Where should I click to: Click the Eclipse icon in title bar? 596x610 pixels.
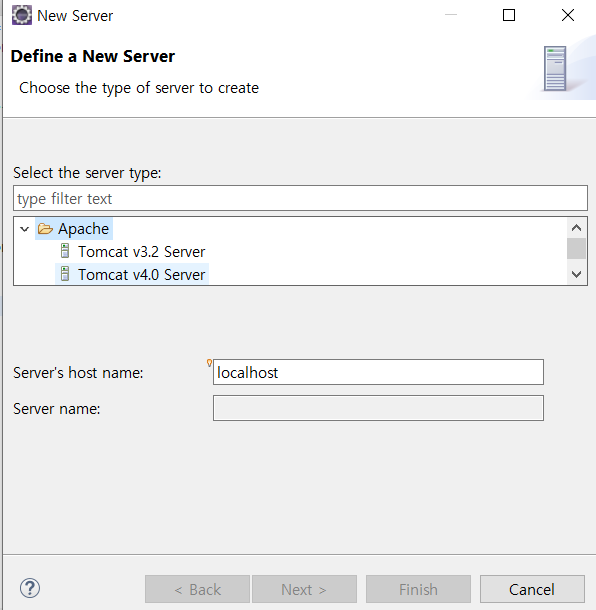(x=22, y=16)
